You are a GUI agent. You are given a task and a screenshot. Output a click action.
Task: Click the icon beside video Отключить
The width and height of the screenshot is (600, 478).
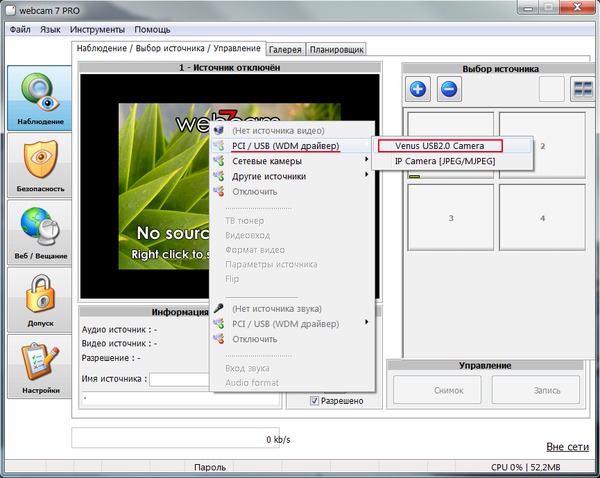219,191
